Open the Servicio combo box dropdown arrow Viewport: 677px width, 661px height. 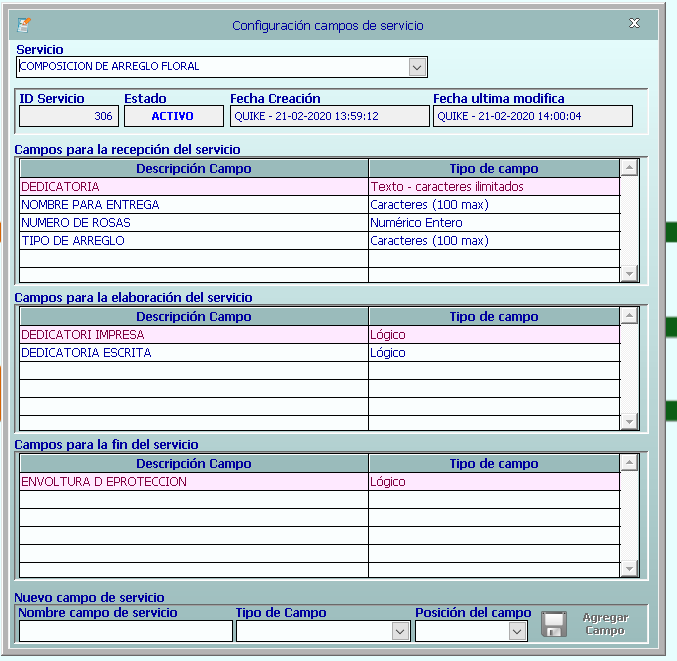(x=417, y=67)
